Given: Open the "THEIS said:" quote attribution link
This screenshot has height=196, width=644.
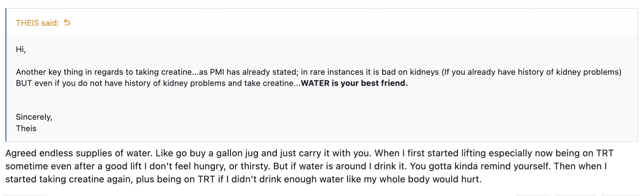Looking at the screenshot, I should [x=37, y=23].
